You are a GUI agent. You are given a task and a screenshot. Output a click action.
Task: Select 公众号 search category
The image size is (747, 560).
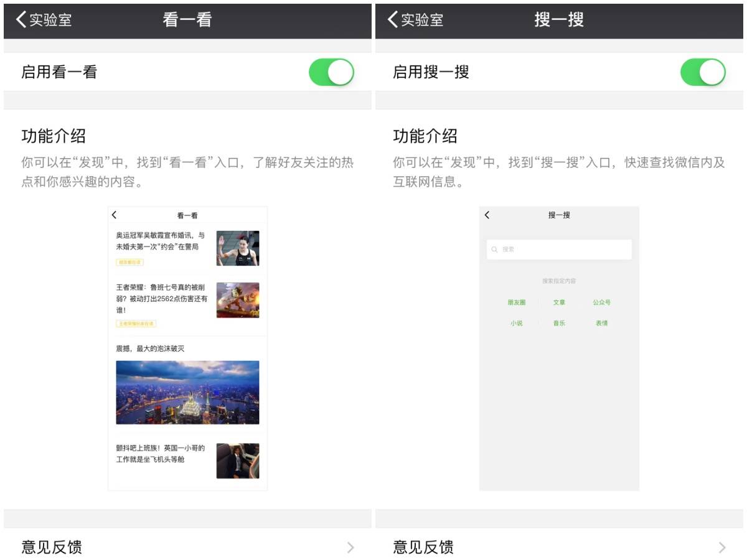point(601,302)
